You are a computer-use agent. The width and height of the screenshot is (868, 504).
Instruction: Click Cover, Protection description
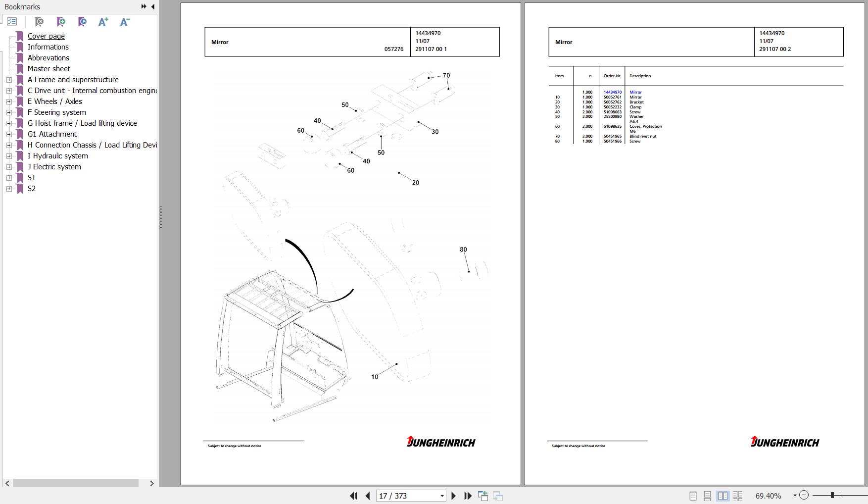(x=645, y=126)
